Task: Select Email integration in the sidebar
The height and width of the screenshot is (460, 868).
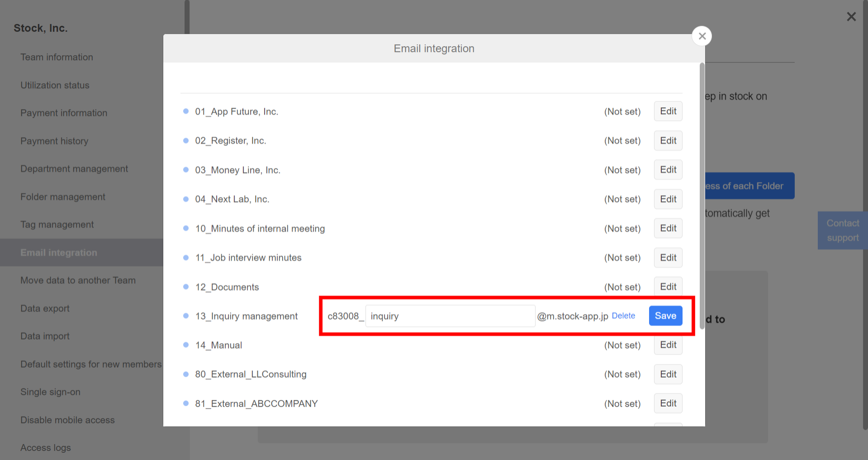Action: point(59,253)
